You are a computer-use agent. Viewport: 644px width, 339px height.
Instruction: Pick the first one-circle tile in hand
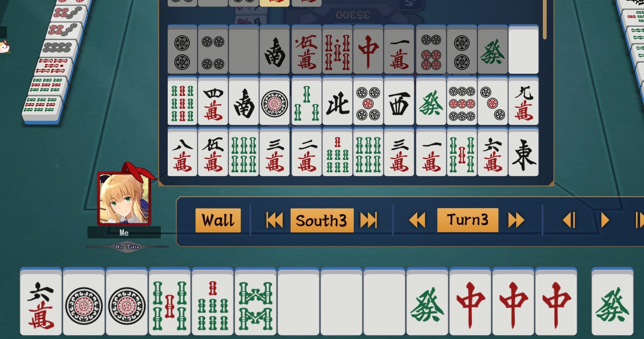coord(84,302)
